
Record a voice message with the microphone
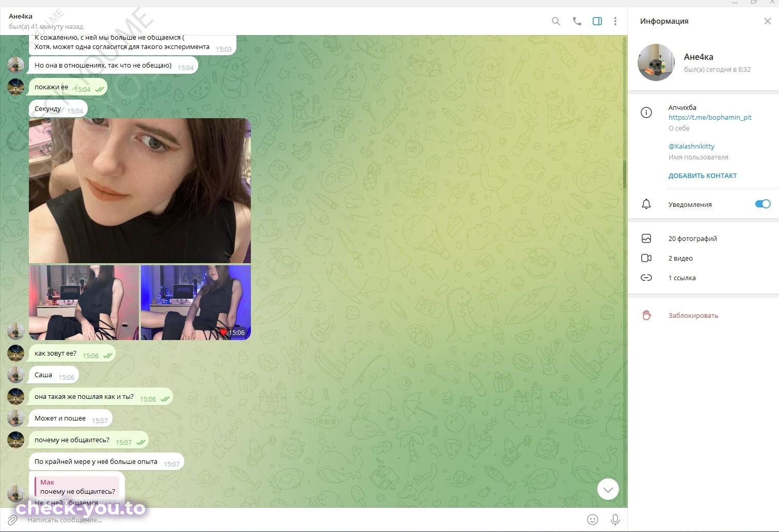615,520
